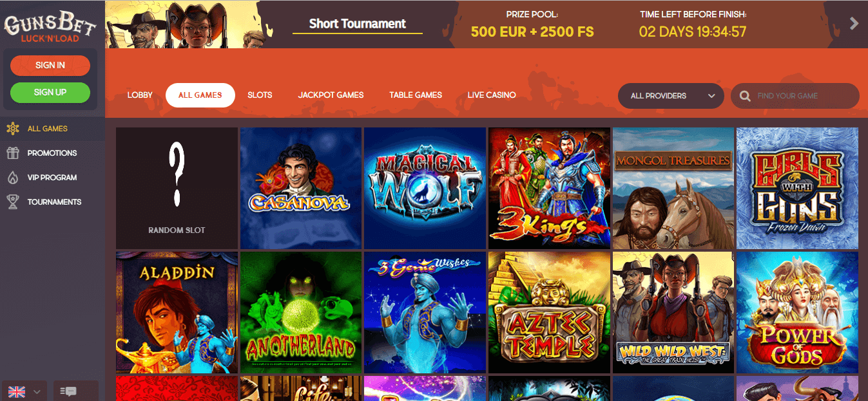Advance the tournament banner with right arrow
The width and height of the screenshot is (868, 401).
(854, 24)
